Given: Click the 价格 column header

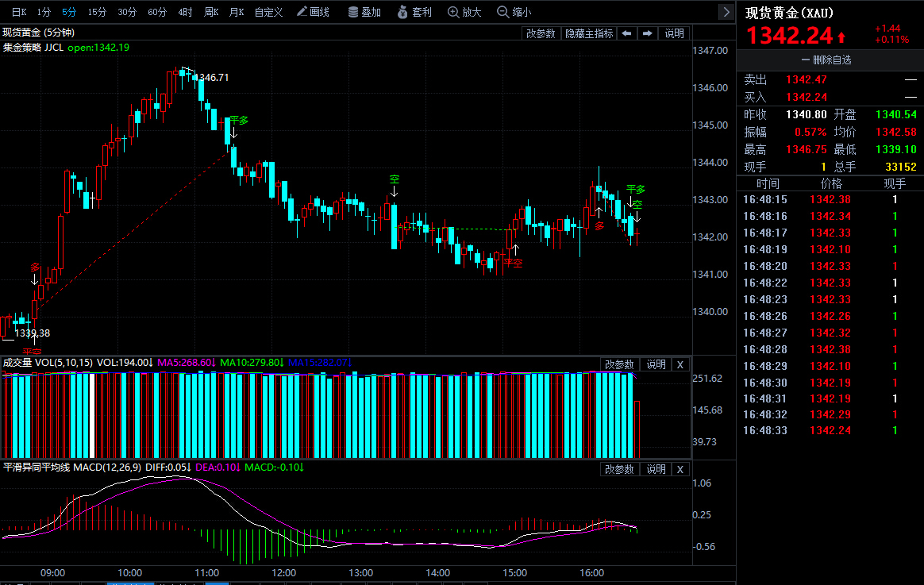Looking at the screenshot, I should (x=831, y=184).
